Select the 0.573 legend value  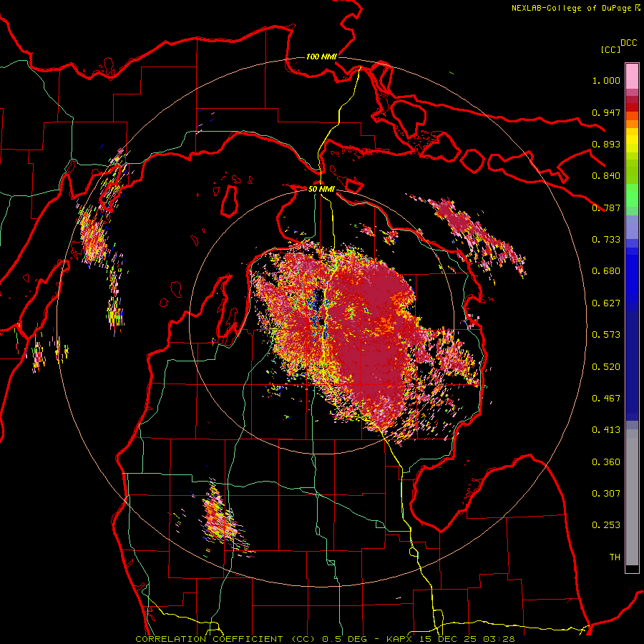tap(606, 335)
